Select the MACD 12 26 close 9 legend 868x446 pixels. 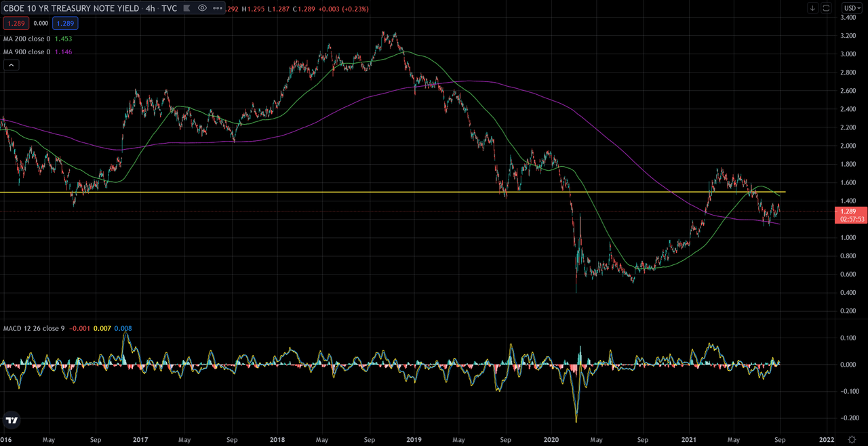click(35, 329)
